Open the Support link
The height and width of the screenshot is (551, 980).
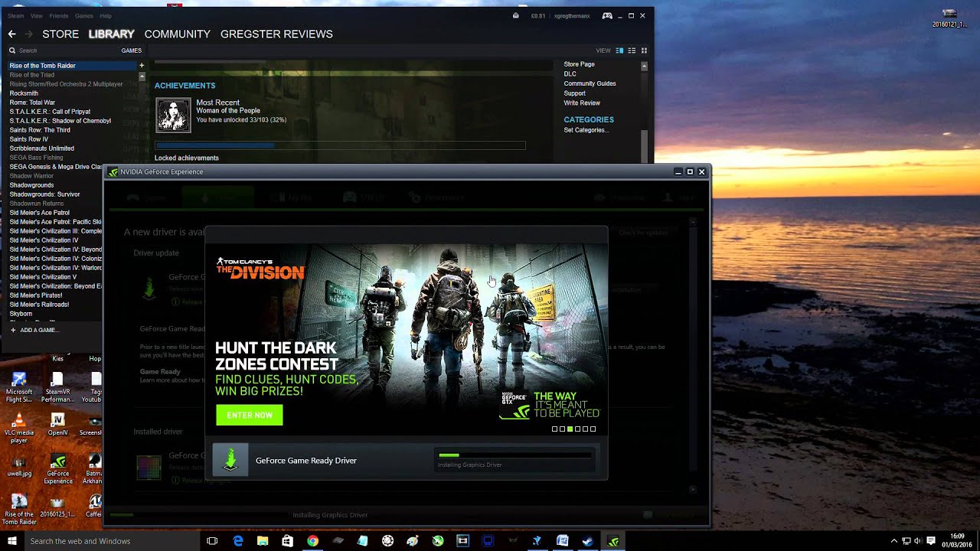pos(574,93)
